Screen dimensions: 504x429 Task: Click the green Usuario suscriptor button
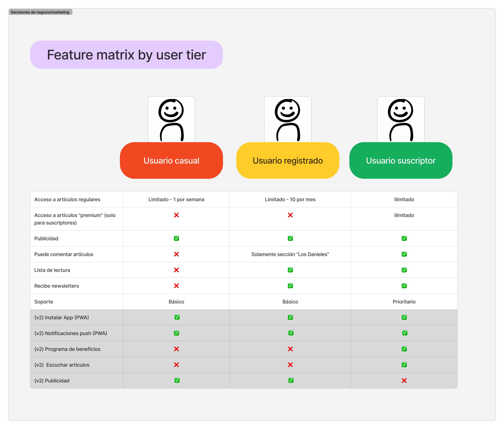[x=400, y=160]
